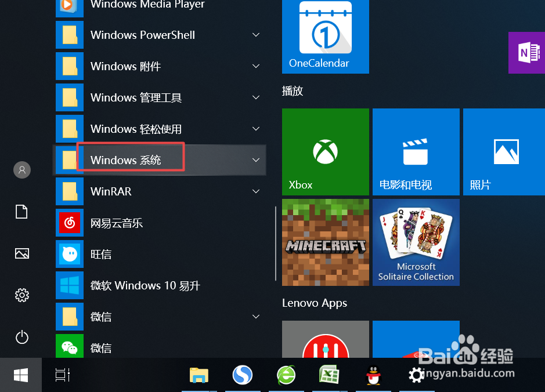Screen dimensions: 545x392
Task: Open the Xbox tile
Action: click(x=325, y=151)
